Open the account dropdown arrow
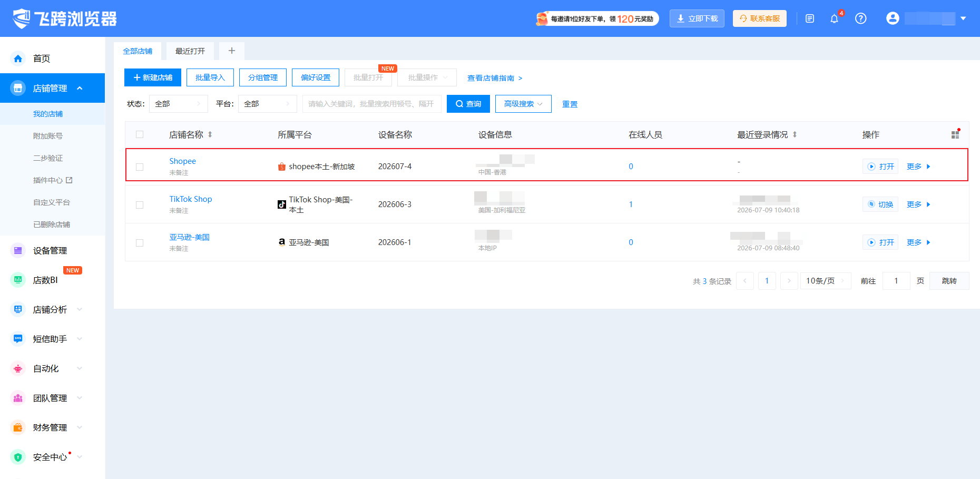980x479 pixels. pos(963,18)
